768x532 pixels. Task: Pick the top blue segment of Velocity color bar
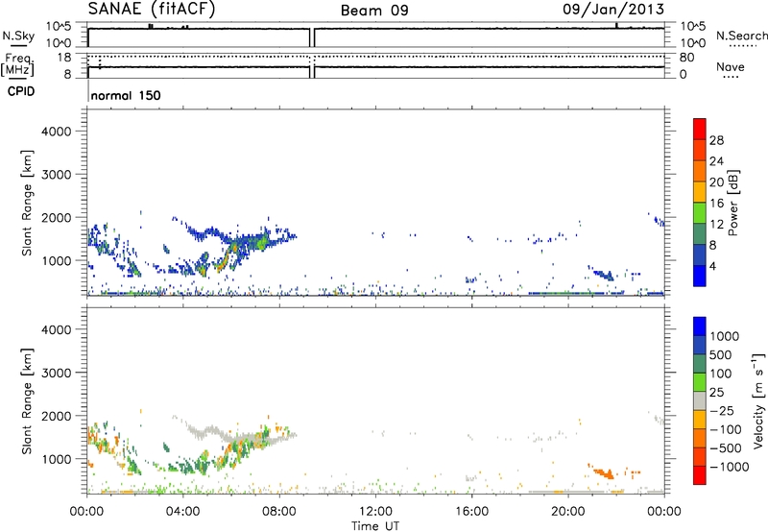(700, 326)
